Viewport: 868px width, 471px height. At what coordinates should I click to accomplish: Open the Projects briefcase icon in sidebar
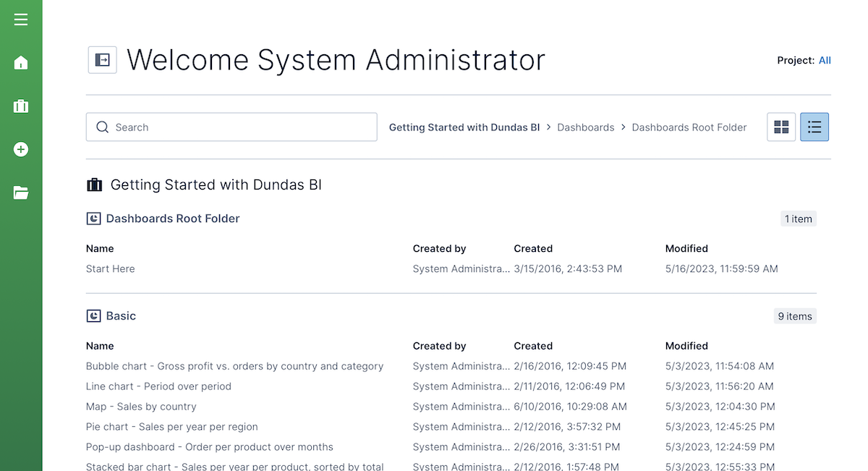click(21, 106)
